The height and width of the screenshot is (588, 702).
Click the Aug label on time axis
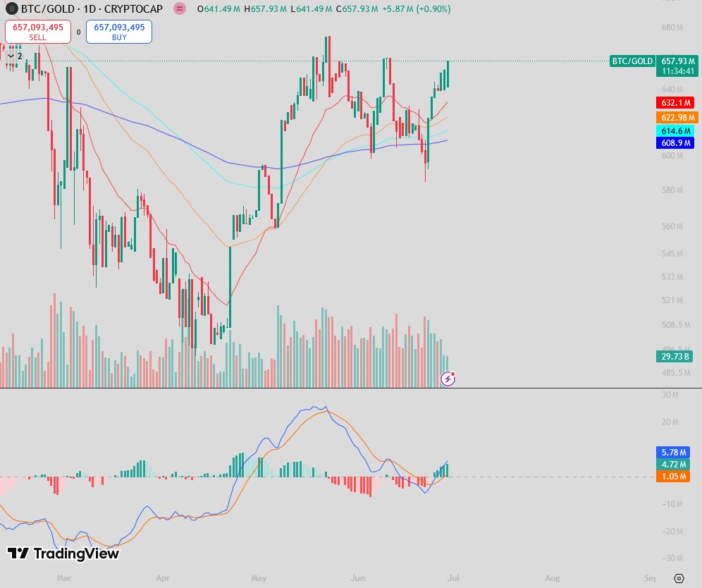553,578
